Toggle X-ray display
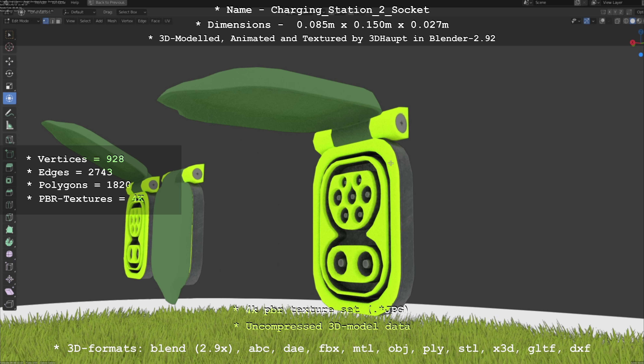 (617, 21)
